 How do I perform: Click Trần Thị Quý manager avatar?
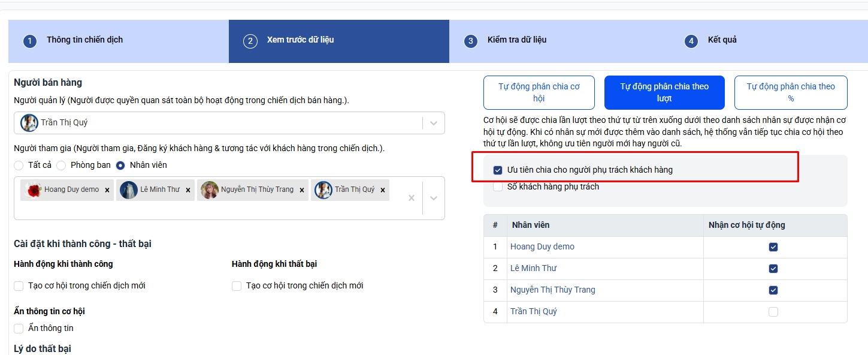[29, 123]
